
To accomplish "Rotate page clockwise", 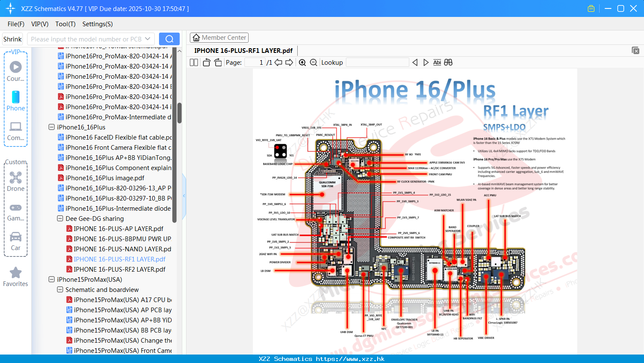I will [218, 63].
